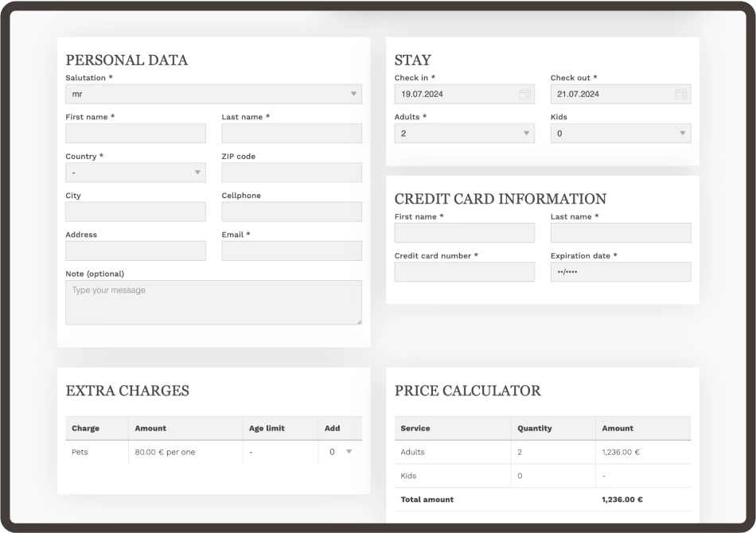This screenshot has width=756, height=533.
Task: Focus the Expiration date field
Action: tap(621, 272)
